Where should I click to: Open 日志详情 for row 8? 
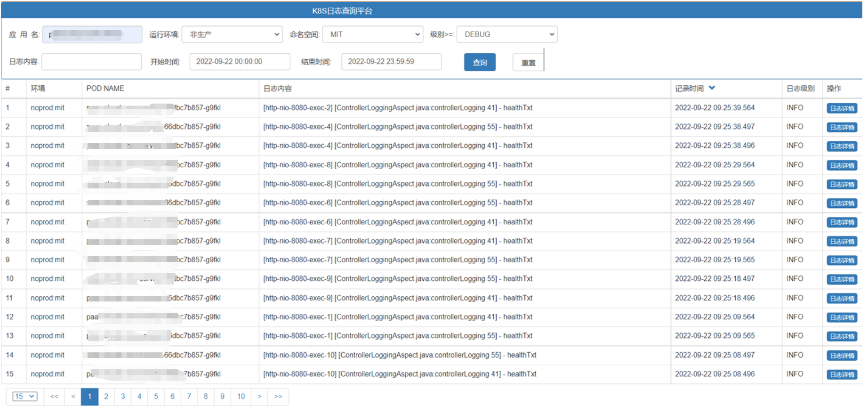point(842,241)
